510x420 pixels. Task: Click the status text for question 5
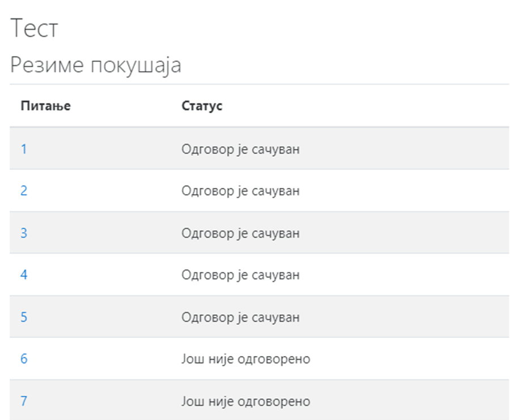click(x=240, y=318)
